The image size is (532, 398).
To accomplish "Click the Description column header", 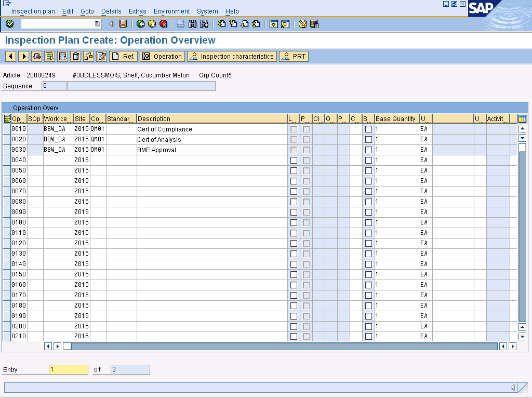I will (212, 119).
